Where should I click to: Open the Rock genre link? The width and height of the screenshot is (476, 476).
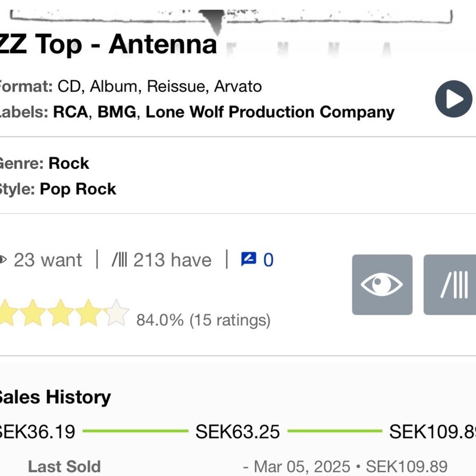(x=69, y=163)
